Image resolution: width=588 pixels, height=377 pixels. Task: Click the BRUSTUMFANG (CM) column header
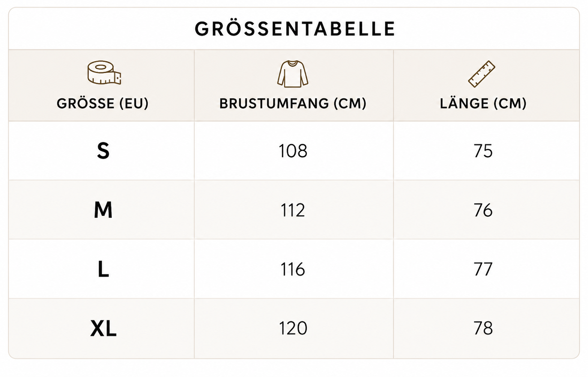(293, 103)
